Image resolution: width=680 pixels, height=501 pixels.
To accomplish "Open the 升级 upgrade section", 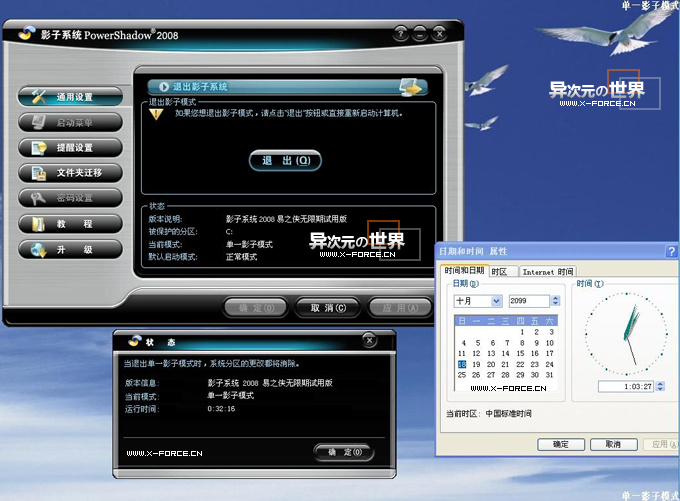I will point(70,249).
